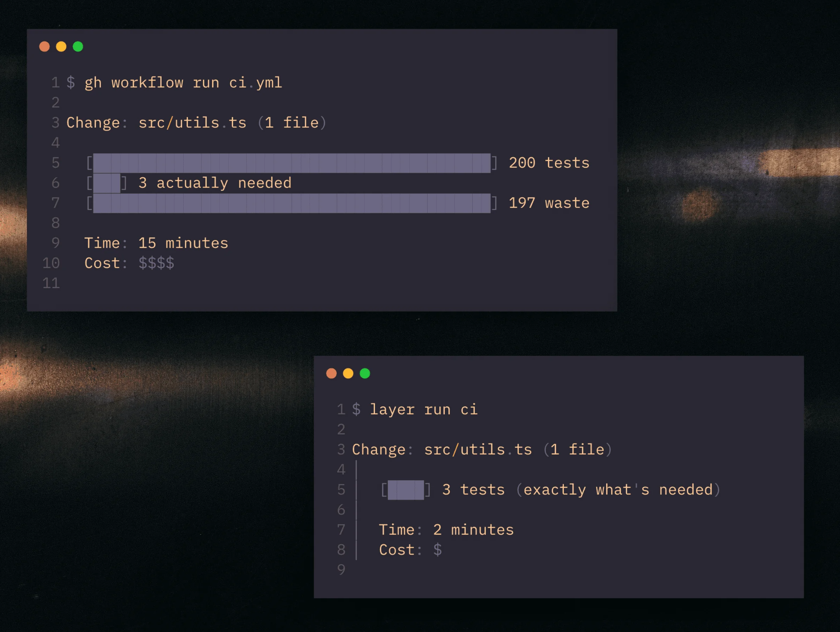This screenshot has width=840, height=632.
Task: Click the '197 waste' progress bar
Action: click(x=292, y=203)
